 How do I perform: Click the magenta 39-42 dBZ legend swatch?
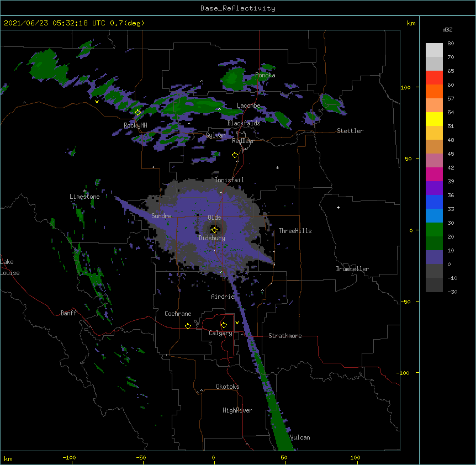[434, 175]
